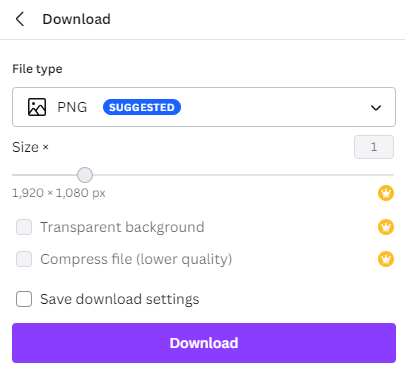Tick the Compress file (lower quality) checkbox
Screen dimensions: 405x369
pos(24,259)
